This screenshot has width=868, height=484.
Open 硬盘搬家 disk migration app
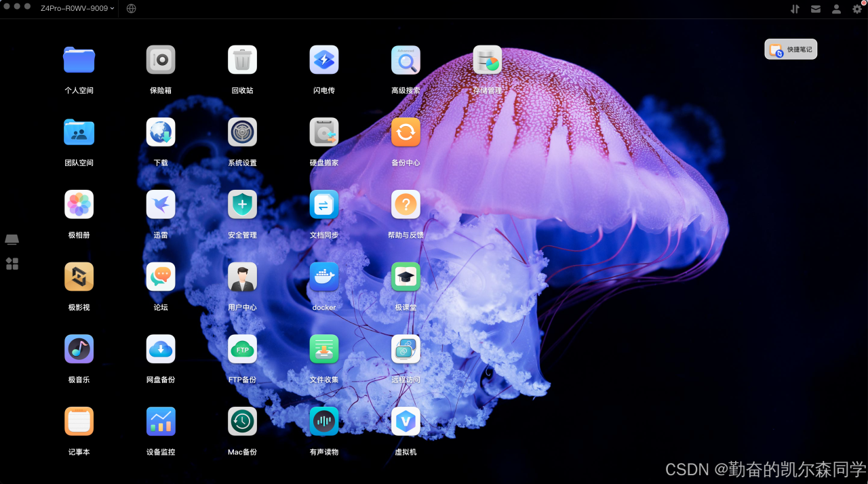(x=323, y=132)
